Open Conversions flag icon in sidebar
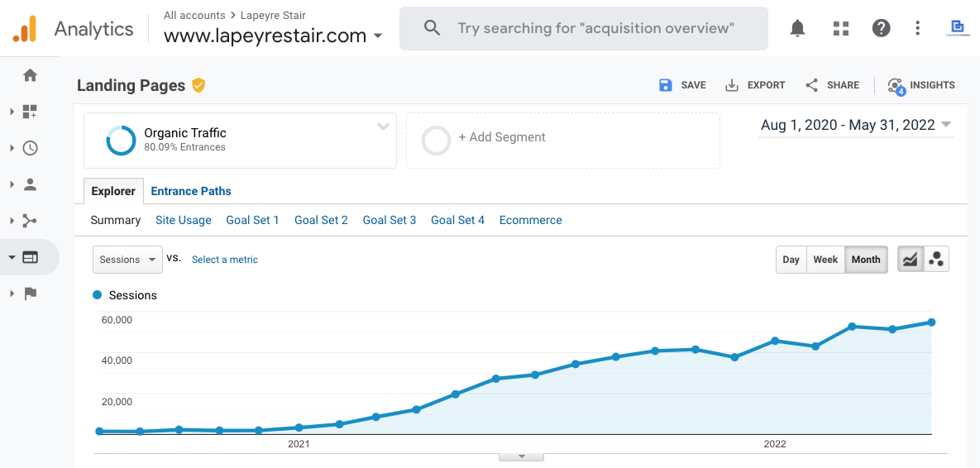Image resolution: width=980 pixels, height=468 pixels. coord(30,294)
